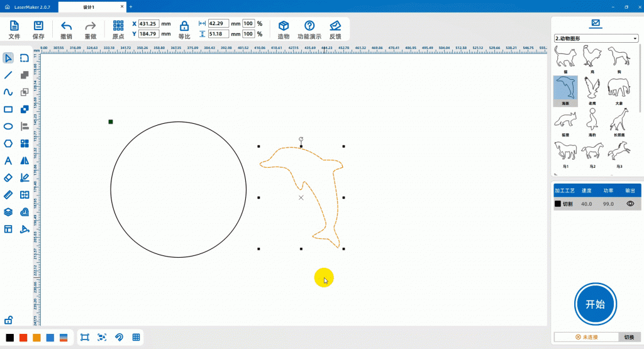
Task: Click the undo (撤销) arrow
Action: tap(66, 26)
